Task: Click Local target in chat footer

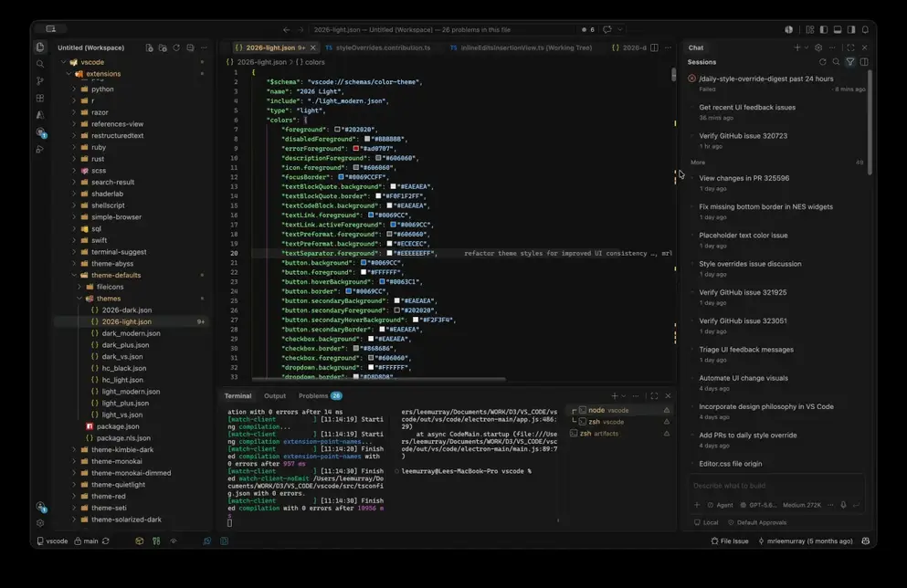Action: 706,522
